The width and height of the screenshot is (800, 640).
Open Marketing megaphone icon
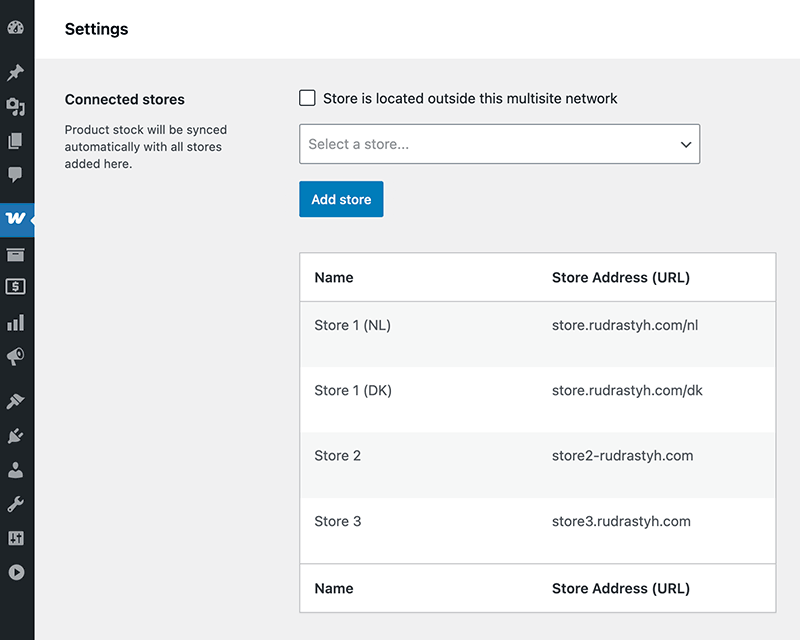pos(15,356)
